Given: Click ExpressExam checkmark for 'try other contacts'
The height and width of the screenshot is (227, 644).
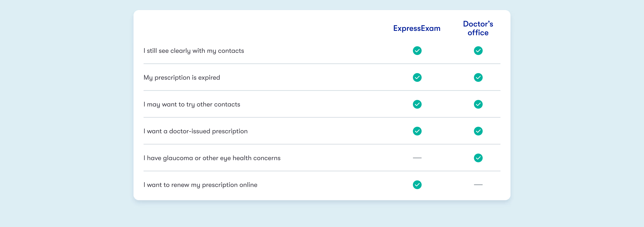Looking at the screenshot, I should (417, 104).
